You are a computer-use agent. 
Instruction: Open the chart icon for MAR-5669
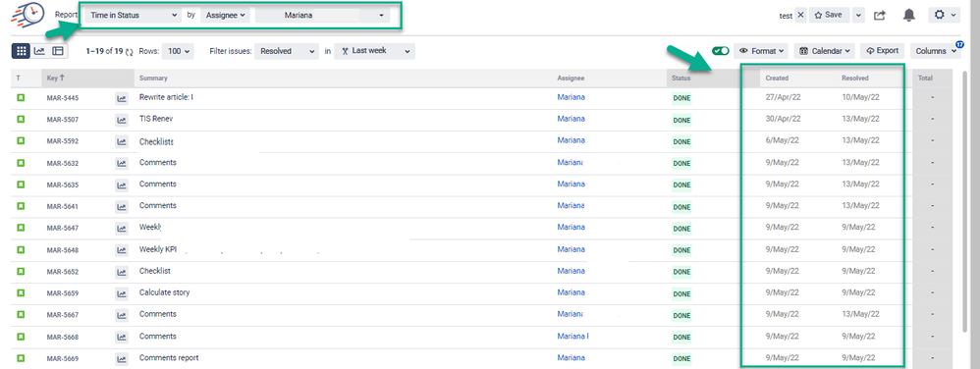(x=122, y=359)
